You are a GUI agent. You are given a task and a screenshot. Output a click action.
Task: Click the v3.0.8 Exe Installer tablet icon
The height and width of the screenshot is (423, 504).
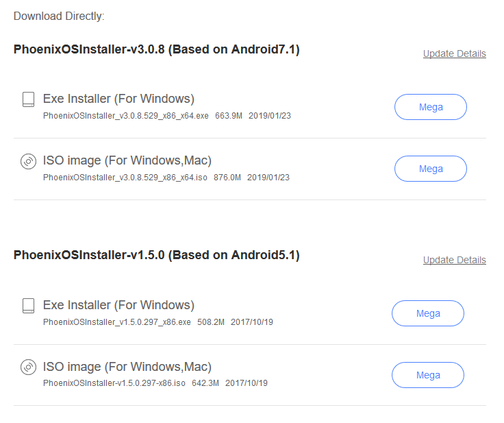pyautogui.click(x=28, y=99)
